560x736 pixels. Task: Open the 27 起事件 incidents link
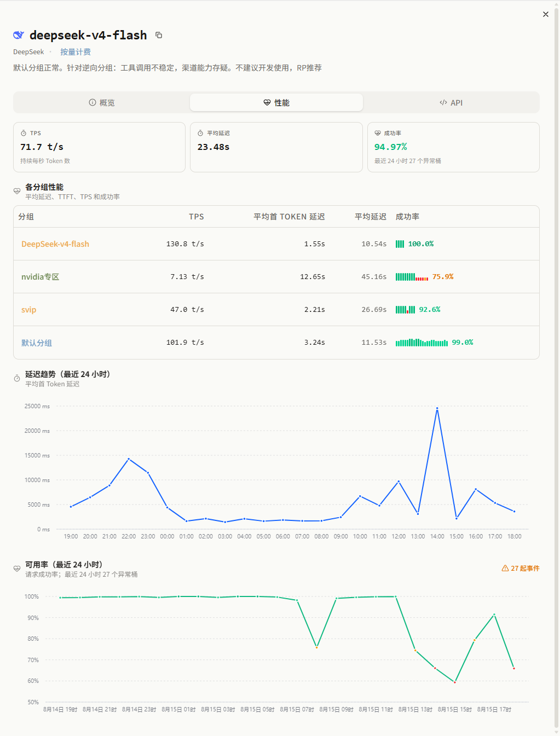pyautogui.click(x=521, y=568)
